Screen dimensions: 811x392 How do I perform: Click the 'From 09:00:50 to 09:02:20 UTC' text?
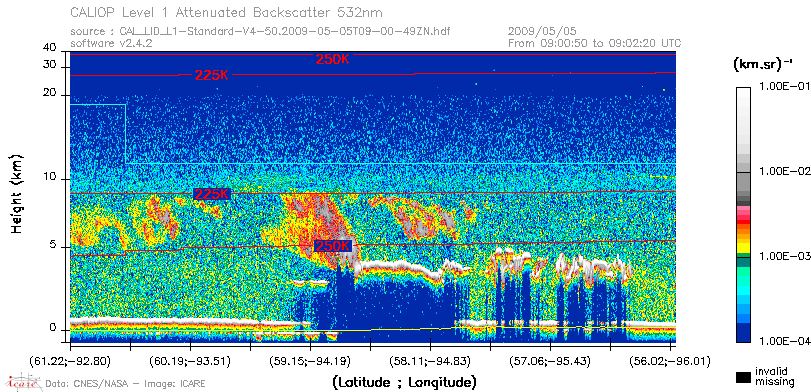pos(595,43)
